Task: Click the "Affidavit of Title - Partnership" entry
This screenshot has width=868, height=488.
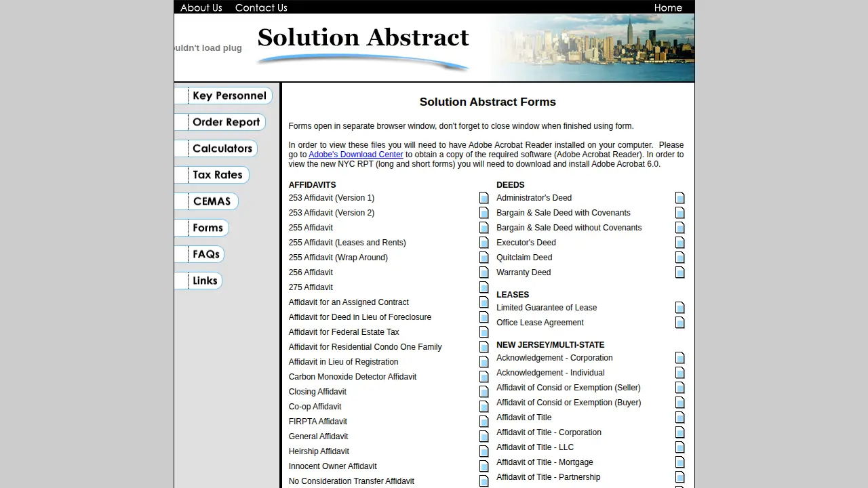Action: tap(549, 477)
